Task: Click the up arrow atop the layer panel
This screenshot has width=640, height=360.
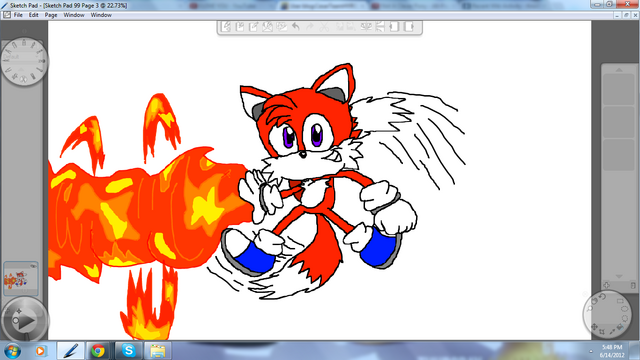Action: 619,70
